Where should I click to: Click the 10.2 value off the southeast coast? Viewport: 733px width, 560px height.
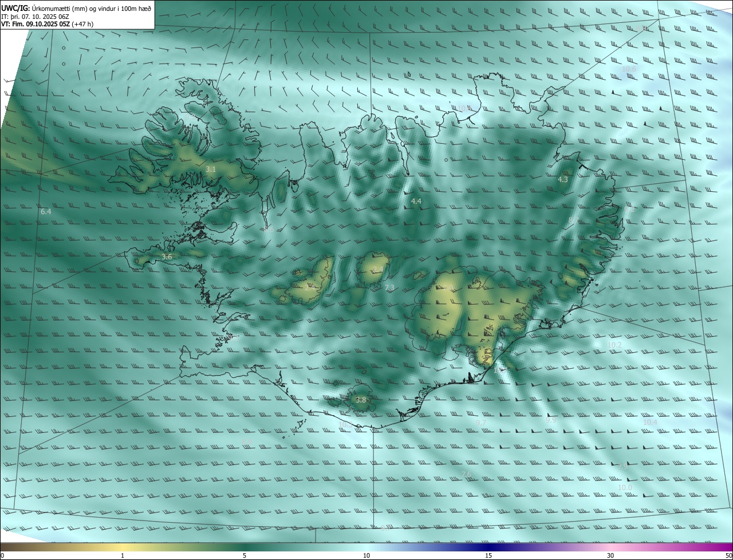(x=614, y=345)
